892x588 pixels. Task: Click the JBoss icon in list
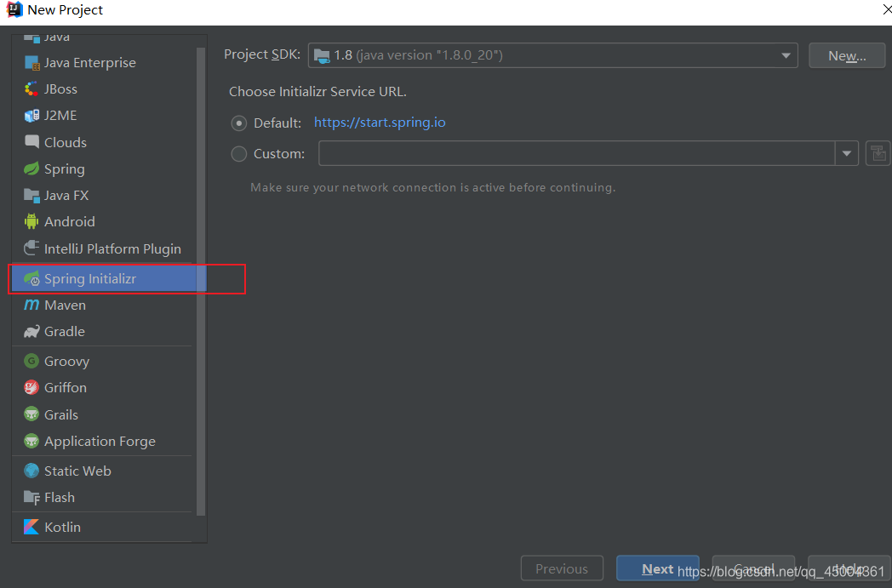point(31,89)
